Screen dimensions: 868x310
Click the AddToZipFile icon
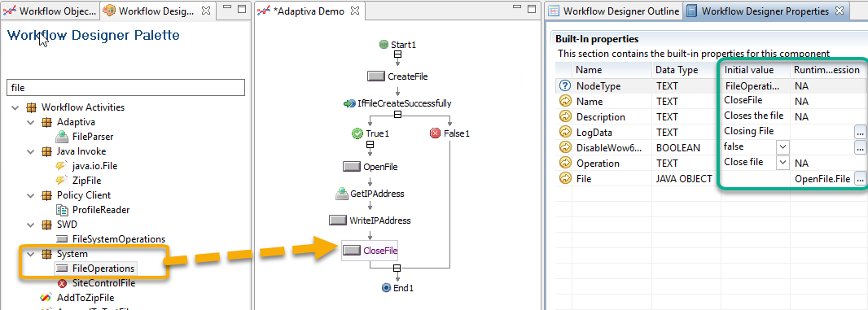tap(46, 298)
